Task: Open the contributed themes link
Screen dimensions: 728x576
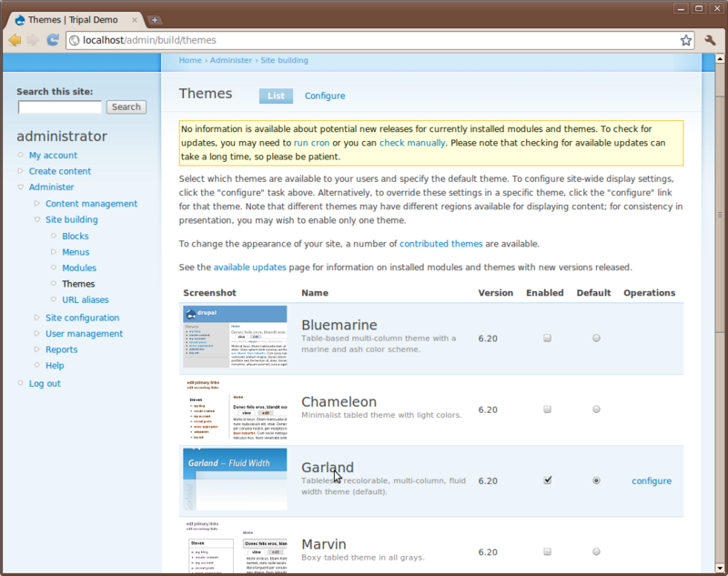Action: click(x=441, y=244)
